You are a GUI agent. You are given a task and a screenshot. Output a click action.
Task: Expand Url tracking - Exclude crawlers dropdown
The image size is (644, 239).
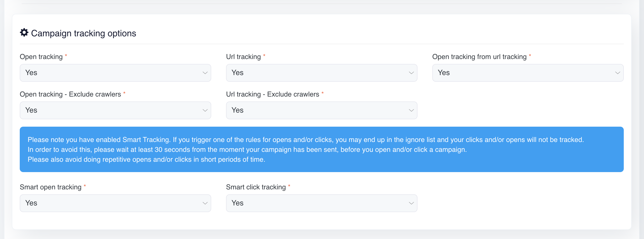[322, 110]
